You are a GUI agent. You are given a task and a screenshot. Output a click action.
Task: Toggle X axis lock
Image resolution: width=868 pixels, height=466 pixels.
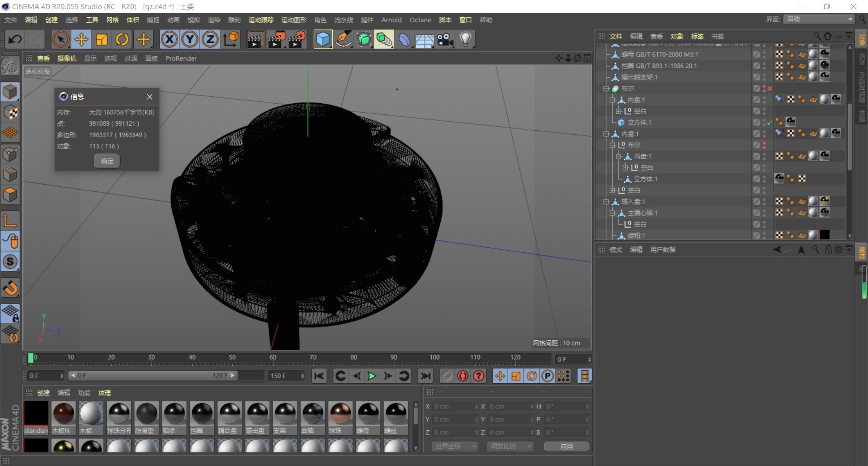(x=169, y=39)
